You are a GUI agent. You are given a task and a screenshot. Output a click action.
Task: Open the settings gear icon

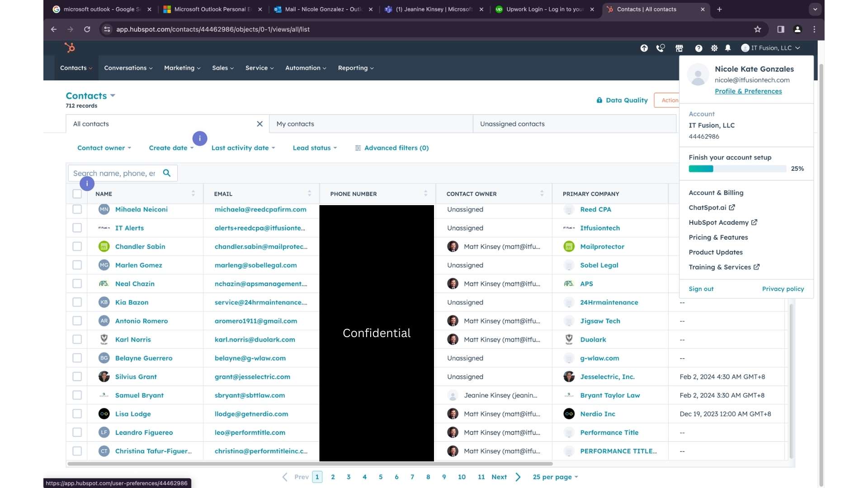pyautogui.click(x=714, y=48)
